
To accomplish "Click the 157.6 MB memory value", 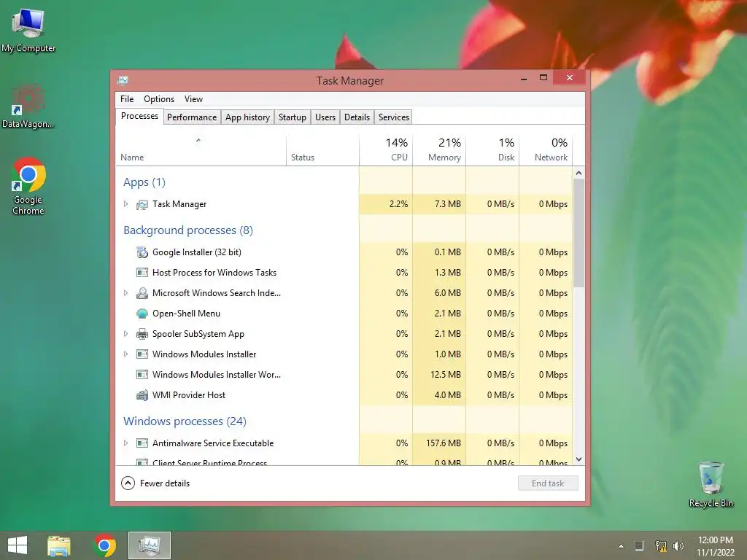I will tap(444, 443).
